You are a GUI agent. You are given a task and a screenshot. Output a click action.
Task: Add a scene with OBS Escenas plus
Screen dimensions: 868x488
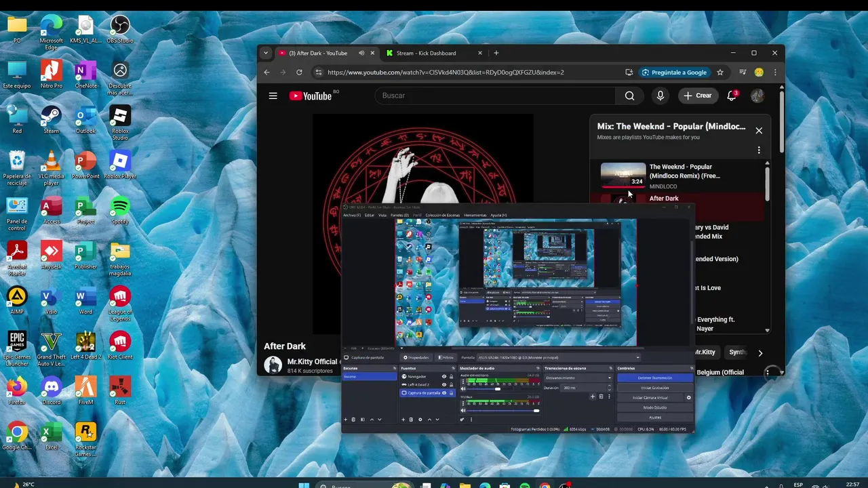tap(346, 420)
